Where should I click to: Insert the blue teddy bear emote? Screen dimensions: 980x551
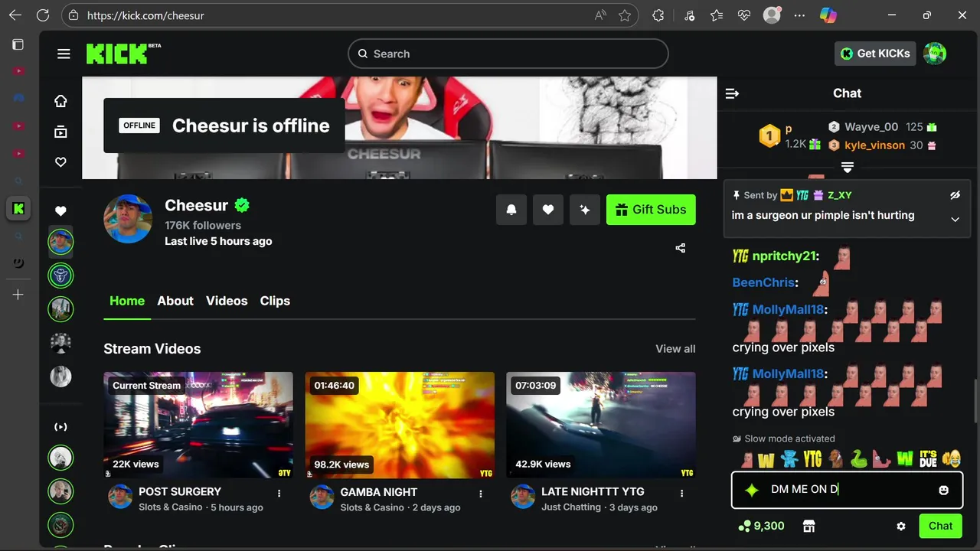[x=789, y=458]
